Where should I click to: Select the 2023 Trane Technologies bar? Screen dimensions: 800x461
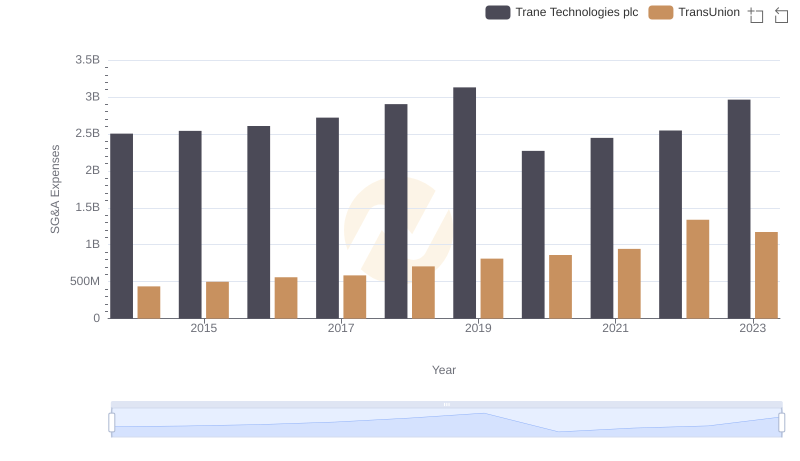point(739,209)
